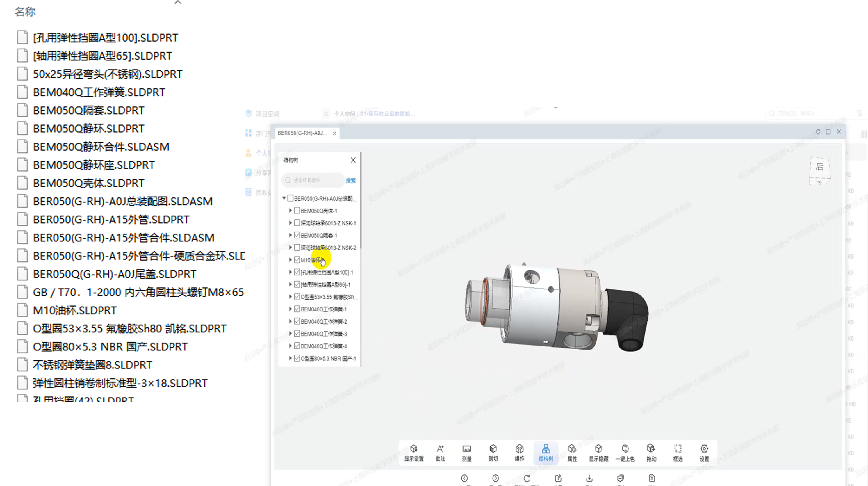Select the 框选 box select tool
Screen dimensions: 868x486
coord(678,452)
